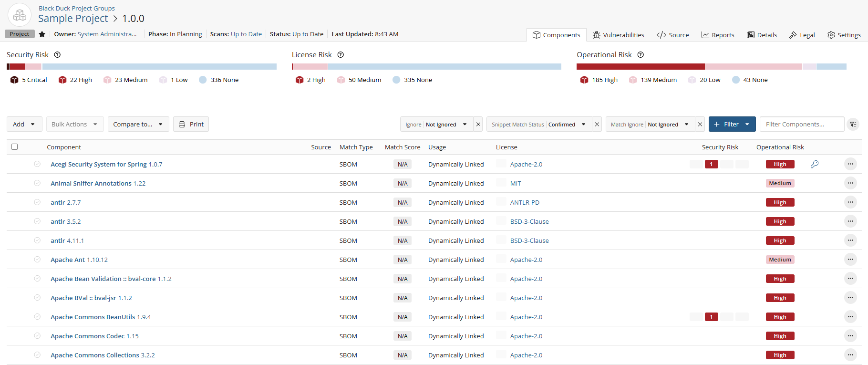
Task: Open the Reports tab
Action: coord(718,35)
